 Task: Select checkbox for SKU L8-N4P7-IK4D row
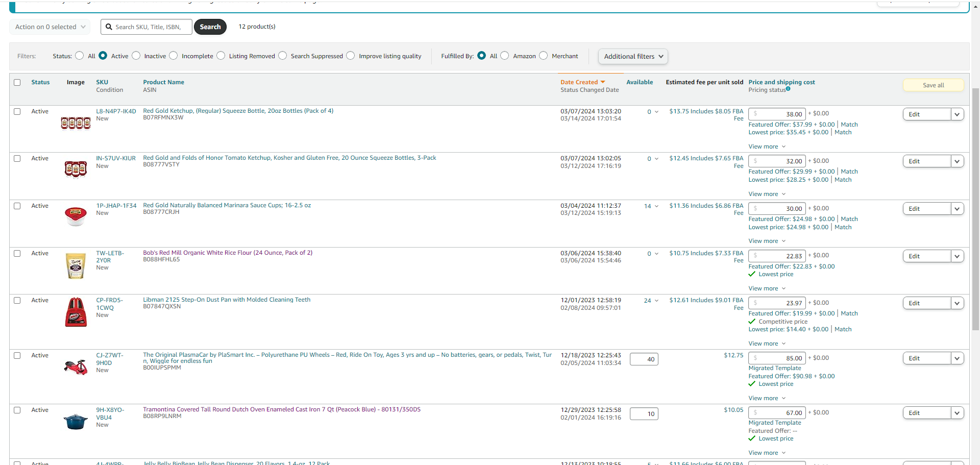[x=17, y=111]
